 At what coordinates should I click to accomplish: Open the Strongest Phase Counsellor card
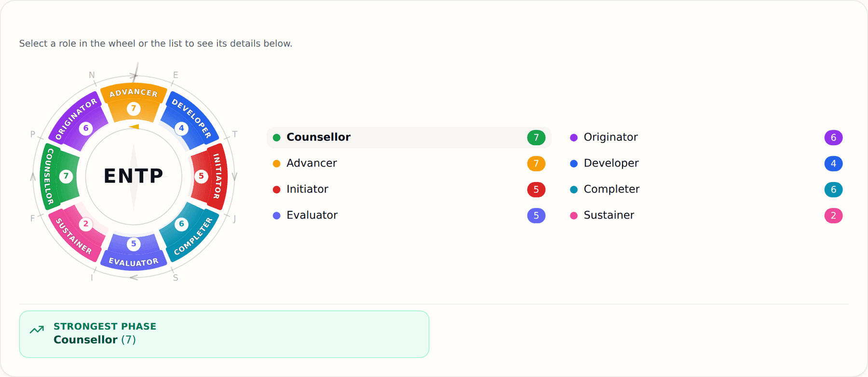(x=224, y=334)
